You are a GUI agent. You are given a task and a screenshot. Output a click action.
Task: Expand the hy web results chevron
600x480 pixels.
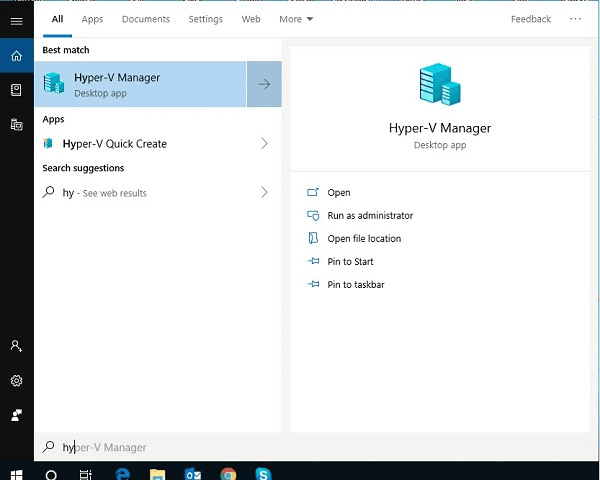coord(264,192)
